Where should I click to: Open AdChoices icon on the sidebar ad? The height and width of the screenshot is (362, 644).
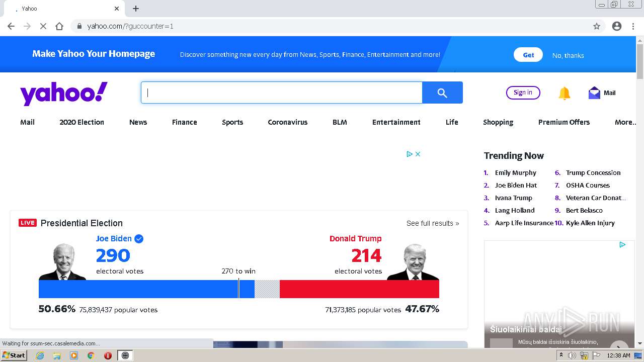click(622, 245)
